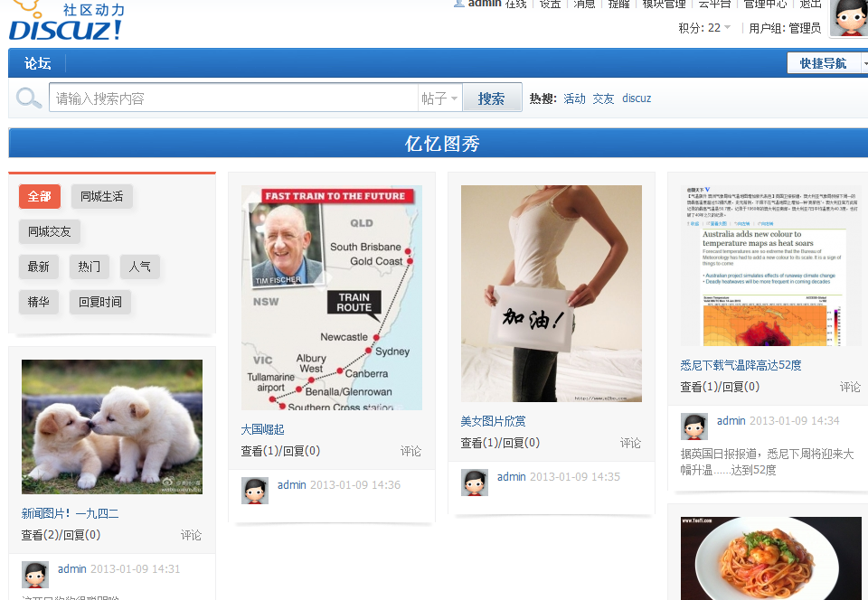Sort by 热门
This screenshot has height=600, width=868.
[x=90, y=267]
